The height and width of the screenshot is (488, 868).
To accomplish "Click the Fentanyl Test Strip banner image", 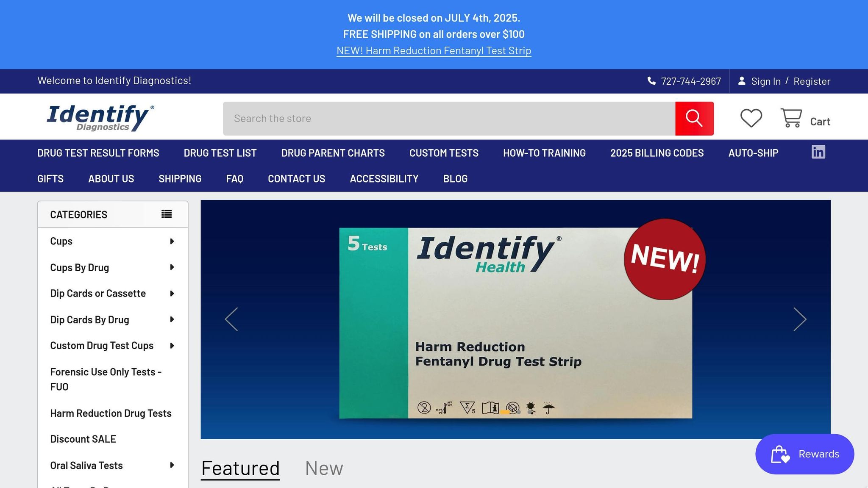I will pyautogui.click(x=515, y=319).
